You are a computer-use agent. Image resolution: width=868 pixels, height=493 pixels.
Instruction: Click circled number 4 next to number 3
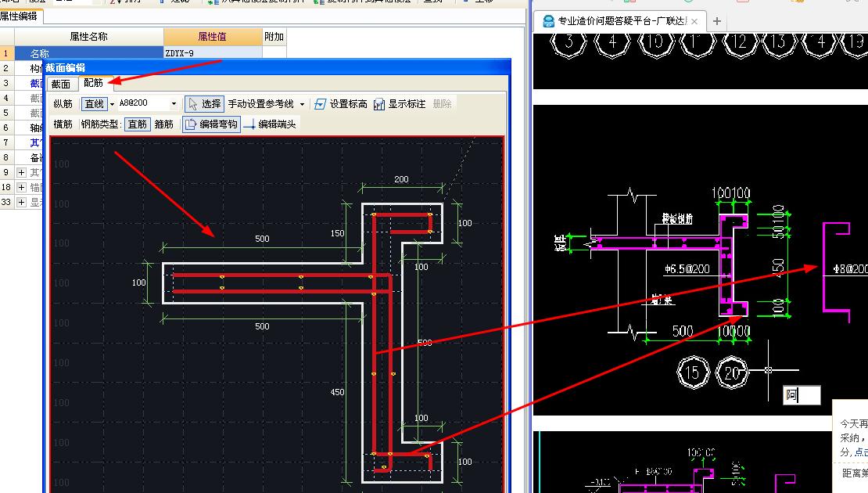coord(612,42)
